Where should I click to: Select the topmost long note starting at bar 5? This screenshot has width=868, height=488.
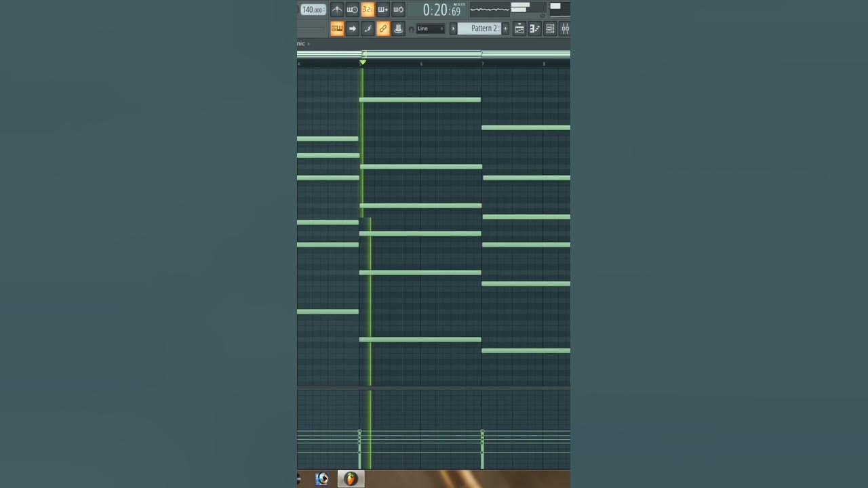[420, 100]
